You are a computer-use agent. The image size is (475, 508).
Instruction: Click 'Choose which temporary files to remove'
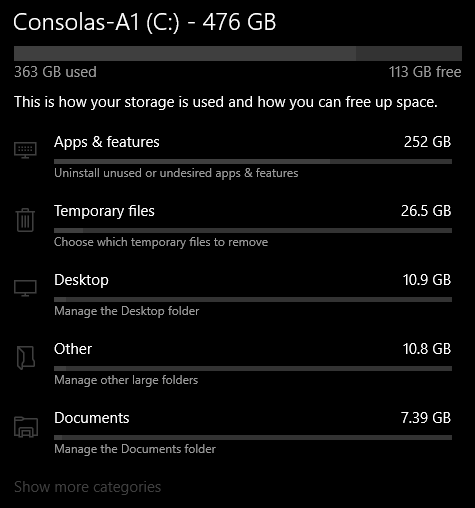click(161, 242)
